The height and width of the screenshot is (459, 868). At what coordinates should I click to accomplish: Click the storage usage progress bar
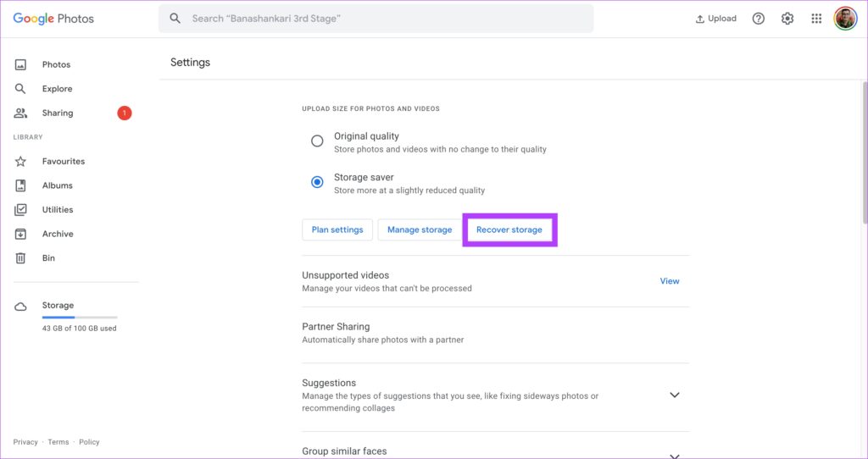tap(80, 318)
